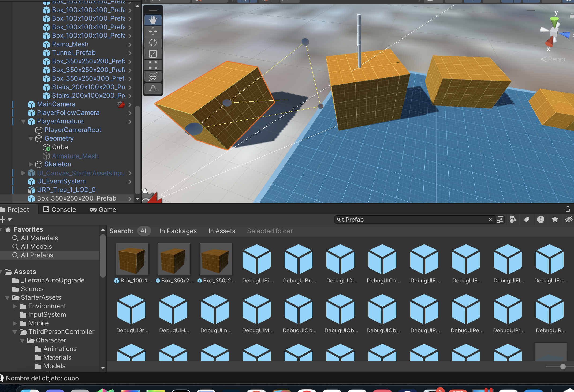Select the Rotate tool
The width and height of the screenshot is (574, 392).
(153, 43)
